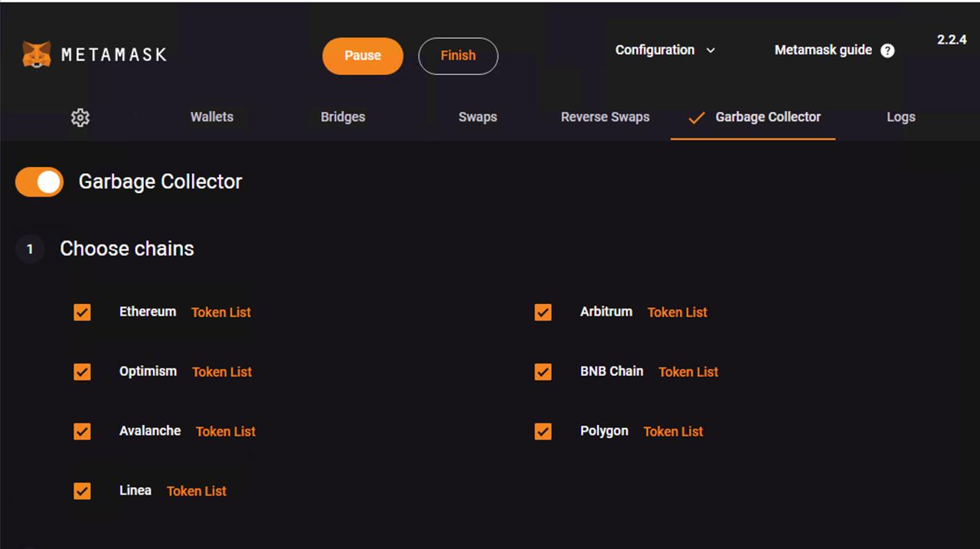Open the Optimism Token List
This screenshot has height=549, width=980.
(x=222, y=372)
